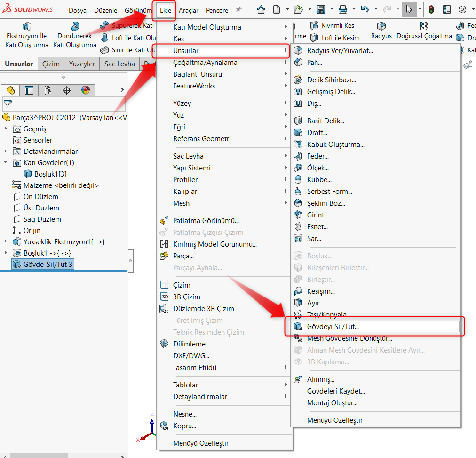The image size is (476, 458).
Task: Click the filter funnel icon in the tree
Action: click(8, 104)
